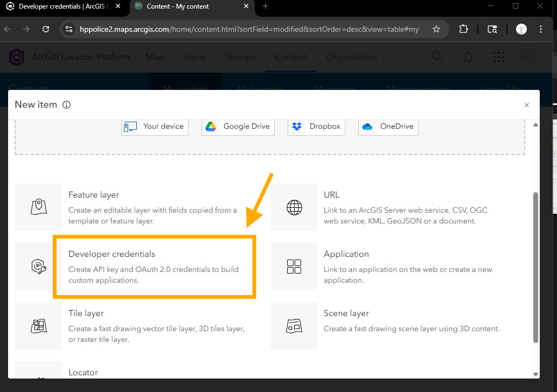Open Organization in ArcGIS navigation
Viewport: 557px width, 392px height.
(x=352, y=57)
